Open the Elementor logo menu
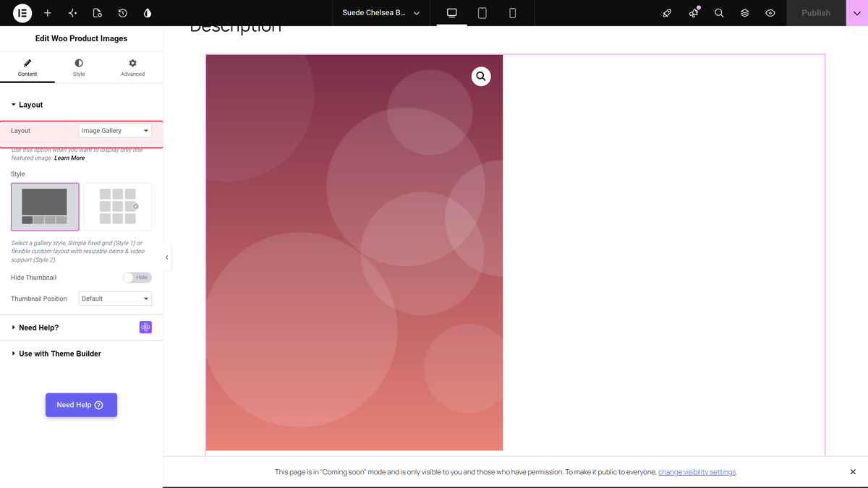The image size is (868, 488). (22, 13)
